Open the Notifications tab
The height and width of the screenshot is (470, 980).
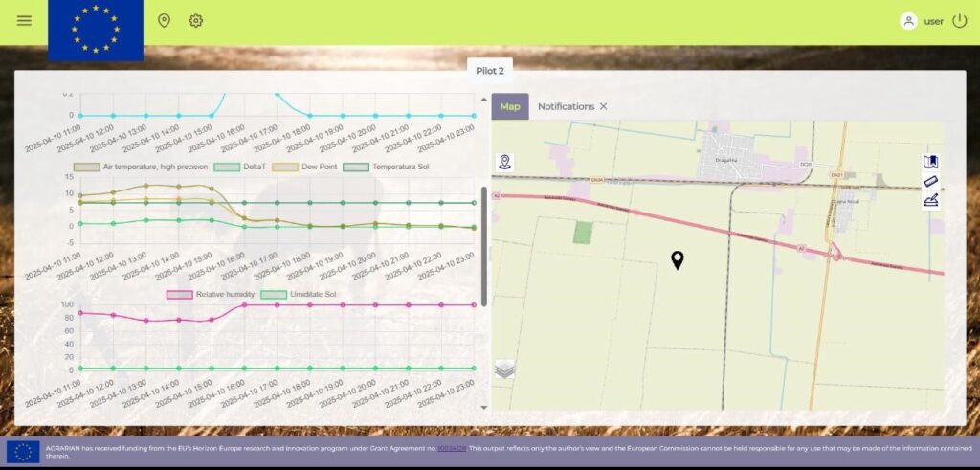566,106
